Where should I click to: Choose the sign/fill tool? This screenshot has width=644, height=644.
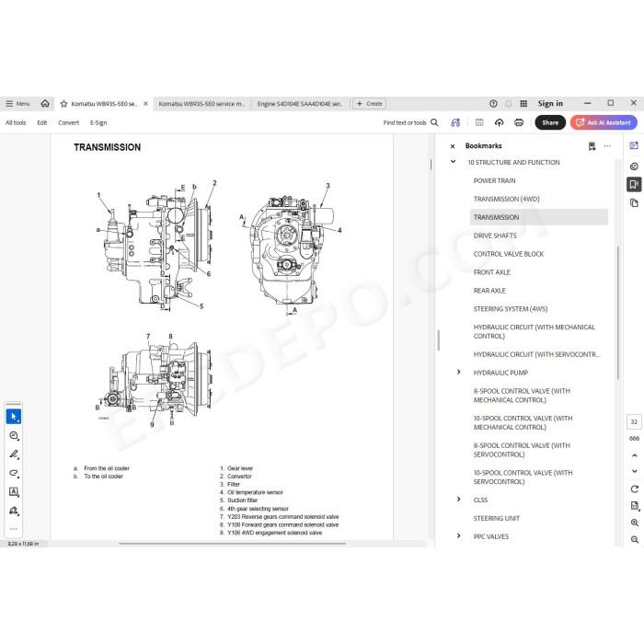coord(14,511)
